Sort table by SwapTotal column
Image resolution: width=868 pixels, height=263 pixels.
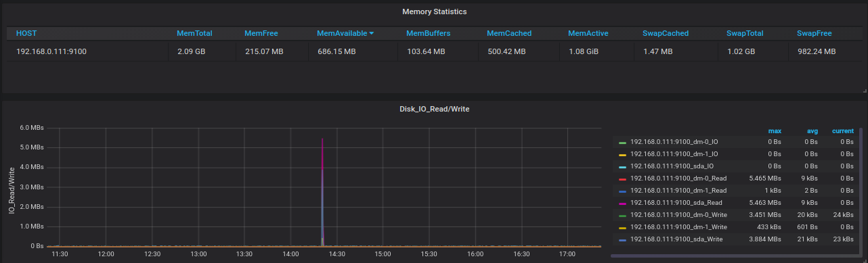pos(745,33)
